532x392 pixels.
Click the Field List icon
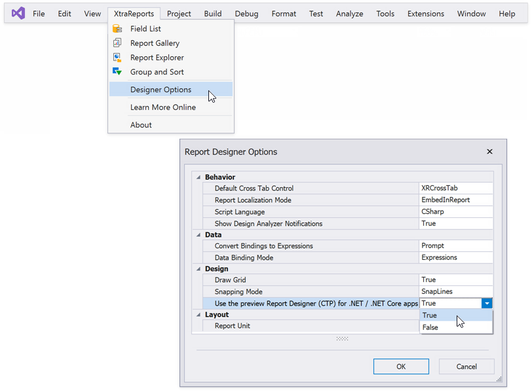(x=117, y=29)
